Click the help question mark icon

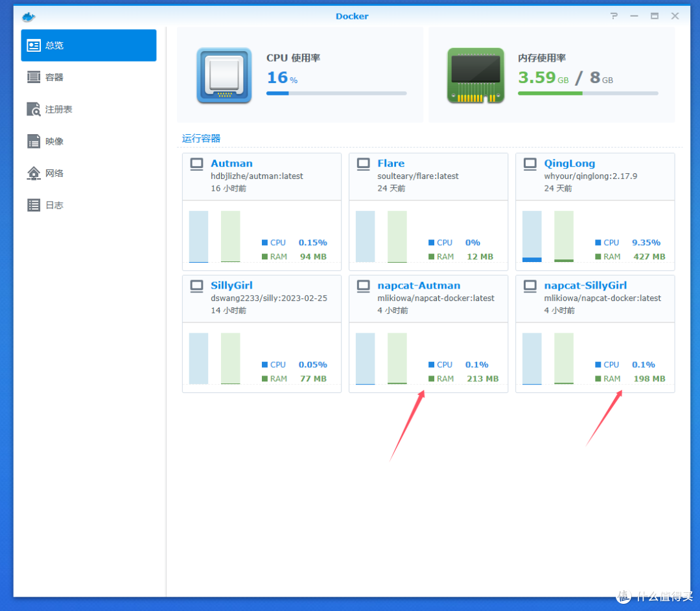[x=614, y=16]
